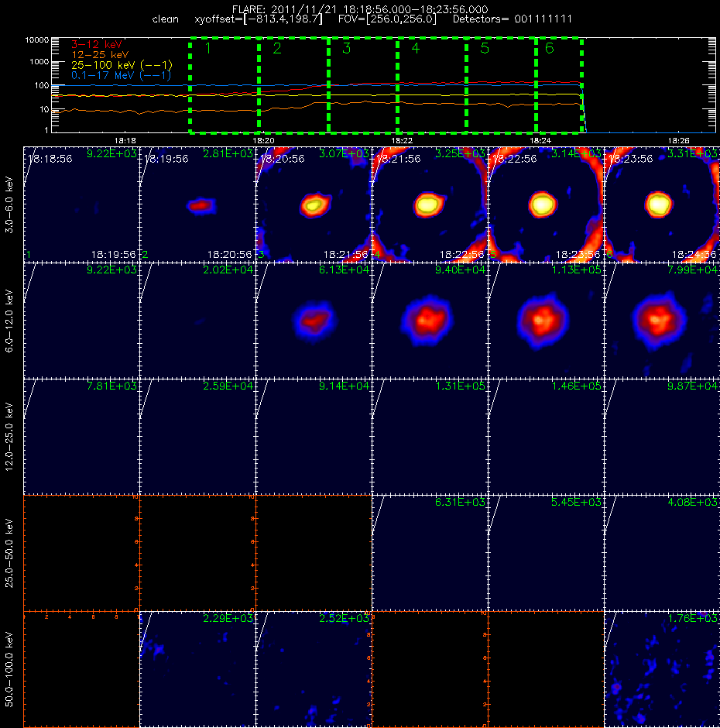This screenshot has width=720, height=728.
Task: Open the image panel with peak 2.59E+04
Action: coord(197,437)
